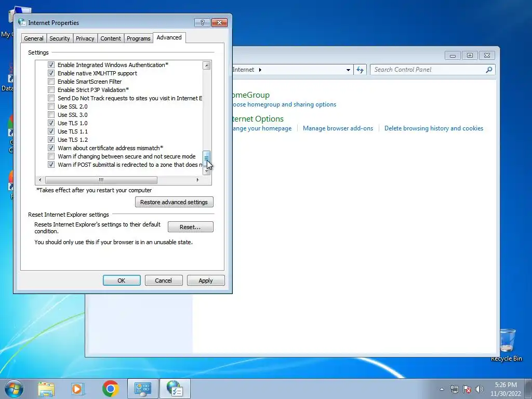Click Choose homegroup and sharing options link

click(285, 104)
